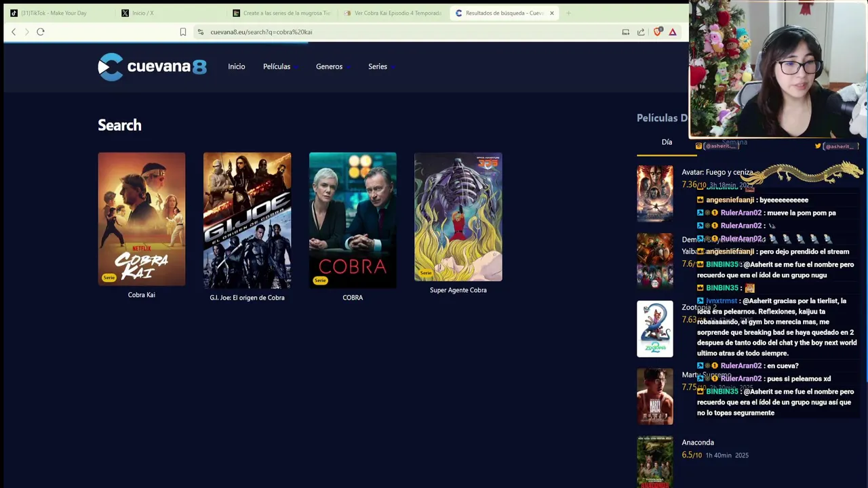
Task: Open the Super Agente Cobra poster
Action: point(458,217)
